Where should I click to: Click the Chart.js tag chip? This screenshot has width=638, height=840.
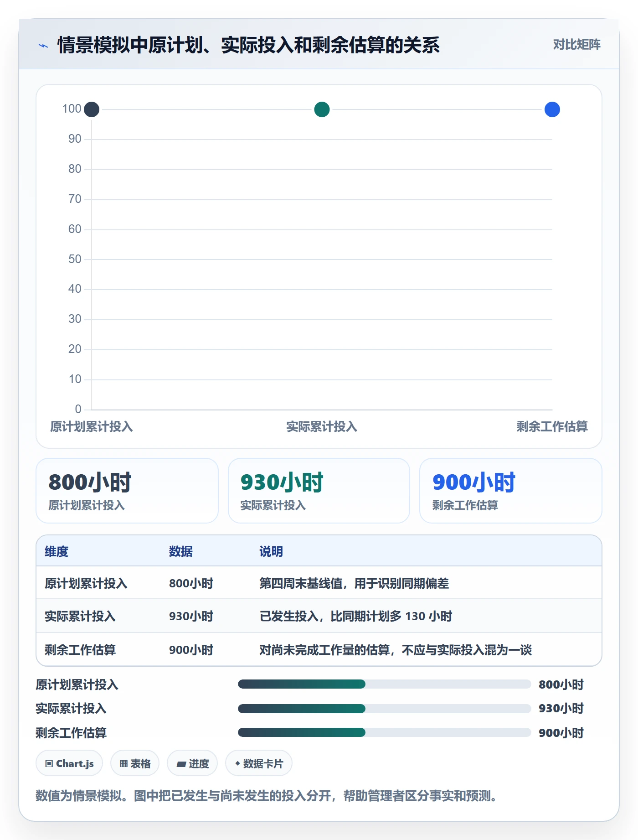coord(69,763)
